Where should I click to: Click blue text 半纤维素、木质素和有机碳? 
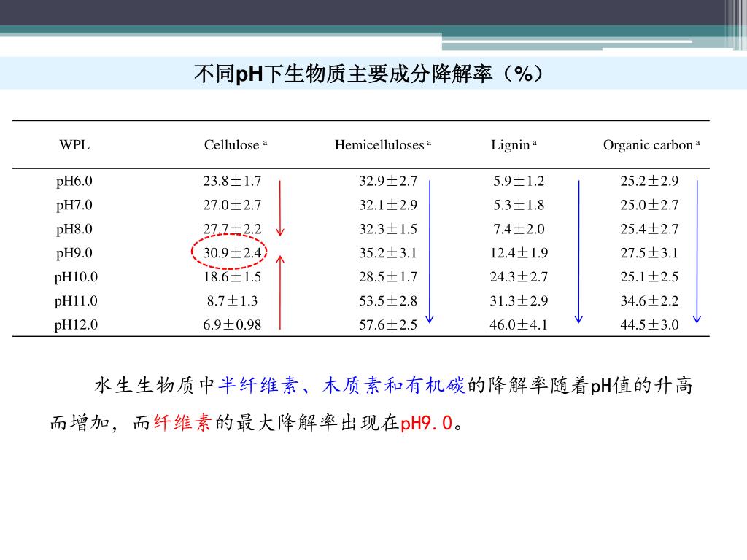pyautogui.click(x=341, y=385)
